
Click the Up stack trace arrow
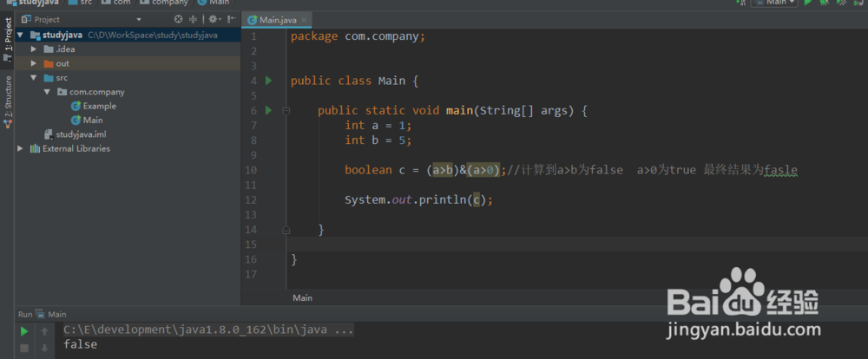coord(45,331)
